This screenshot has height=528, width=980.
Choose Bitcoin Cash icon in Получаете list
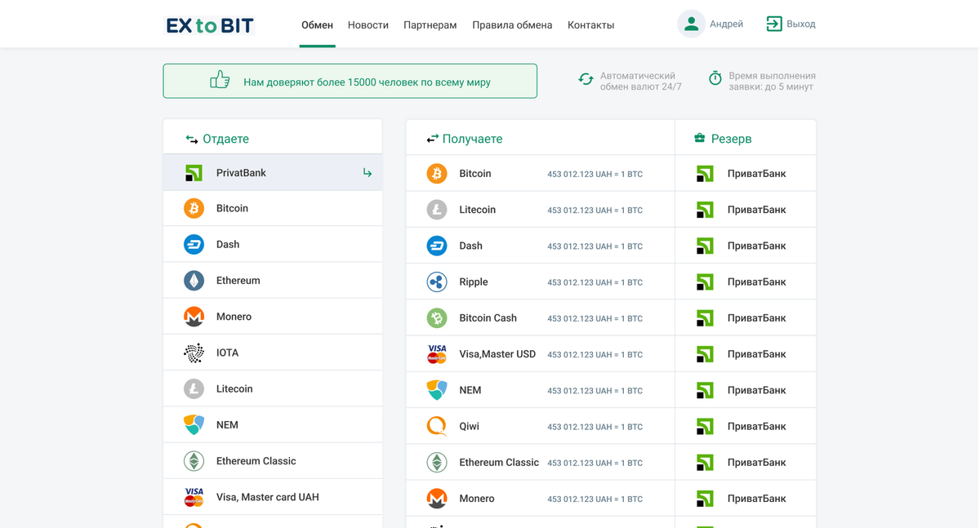pyautogui.click(x=437, y=318)
